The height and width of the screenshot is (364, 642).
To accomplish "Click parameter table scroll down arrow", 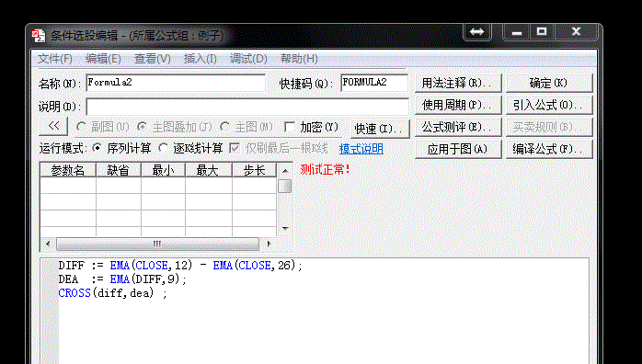I will point(285,229).
